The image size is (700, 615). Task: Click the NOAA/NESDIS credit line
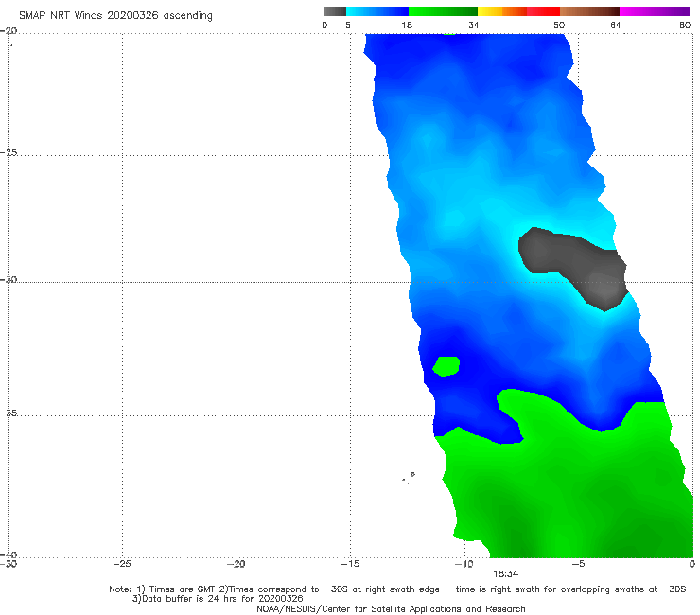tap(391, 608)
